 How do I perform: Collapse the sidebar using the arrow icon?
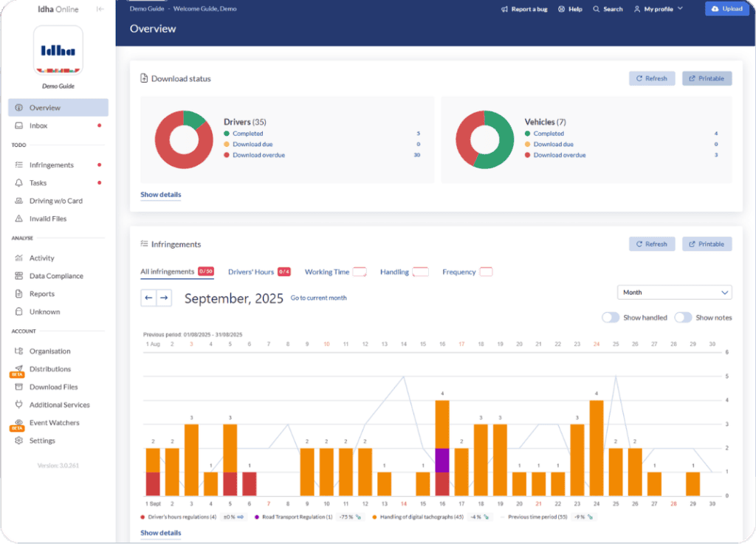100,9
